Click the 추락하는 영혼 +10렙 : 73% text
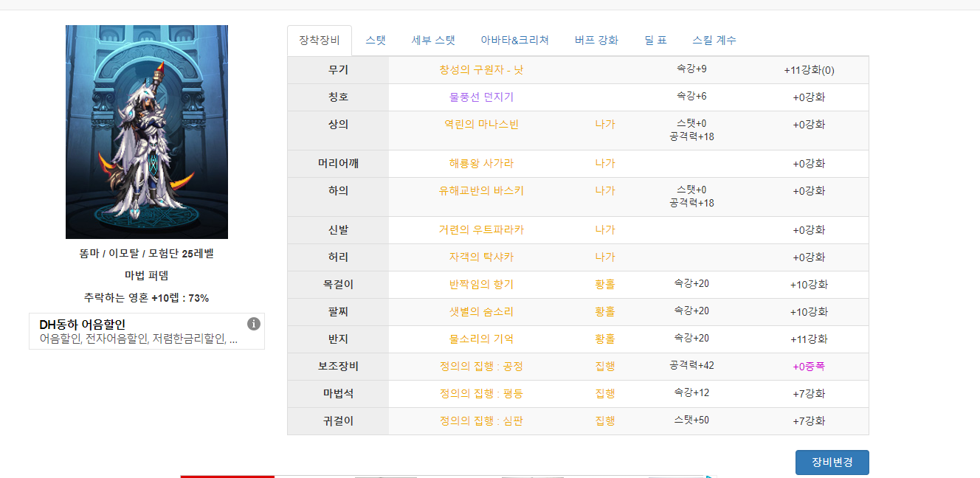Screen dimensions: 980x478 coord(147,298)
